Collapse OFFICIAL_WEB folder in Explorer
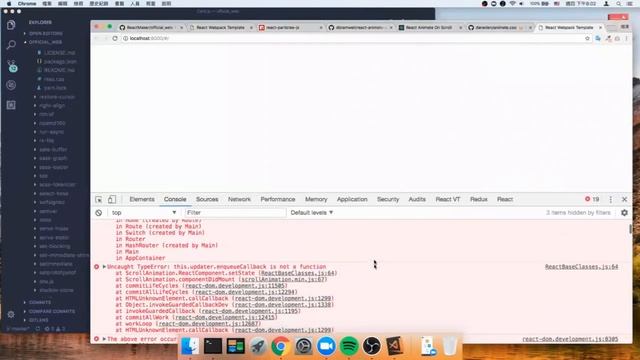The height and width of the screenshot is (360, 640). click(x=43, y=42)
